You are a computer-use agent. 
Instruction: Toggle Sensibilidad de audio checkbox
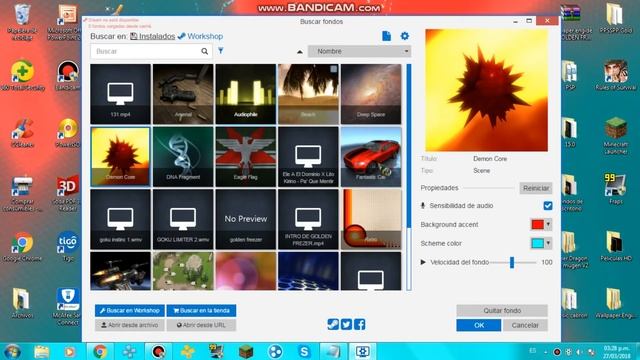(548, 206)
